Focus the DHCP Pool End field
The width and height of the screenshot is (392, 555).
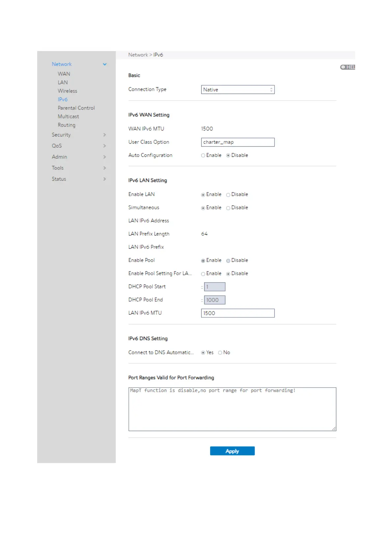pyautogui.click(x=215, y=300)
